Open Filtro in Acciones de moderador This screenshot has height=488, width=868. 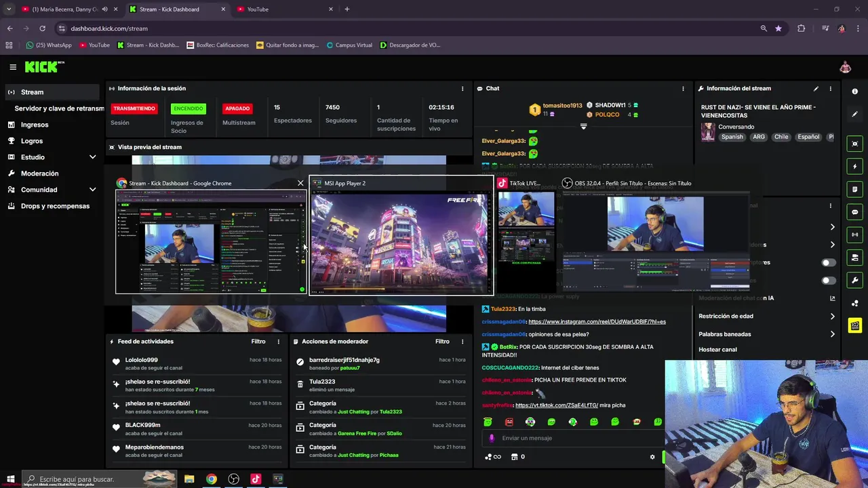tap(442, 342)
